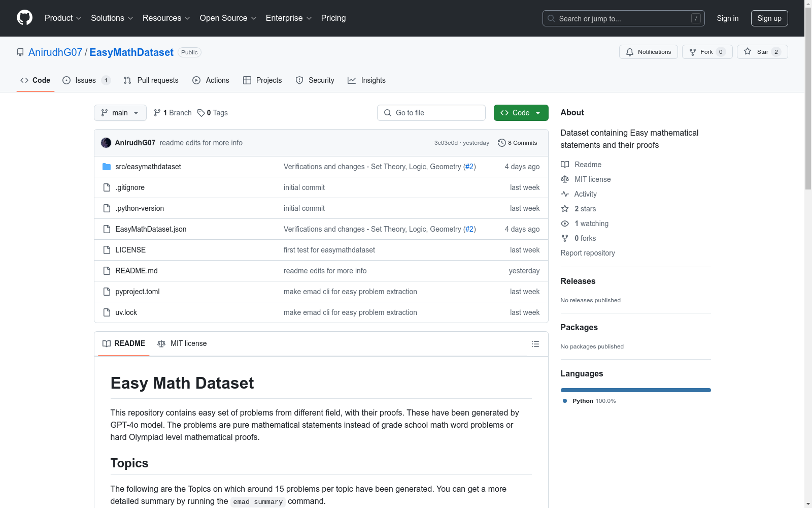View the 8 Commits history link
The height and width of the screenshot is (508, 812).
point(518,143)
